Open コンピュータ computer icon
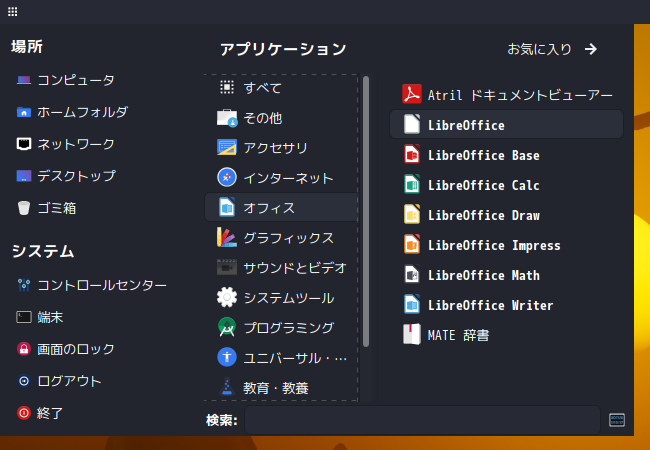The height and width of the screenshot is (450, 650). 24,80
